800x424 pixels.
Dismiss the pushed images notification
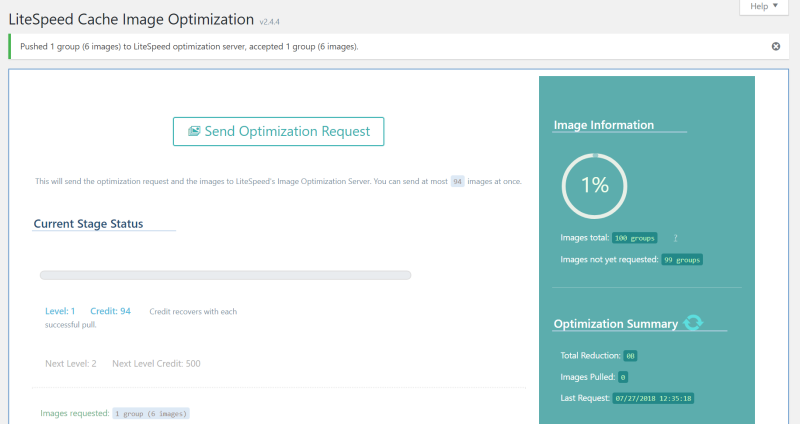776,46
